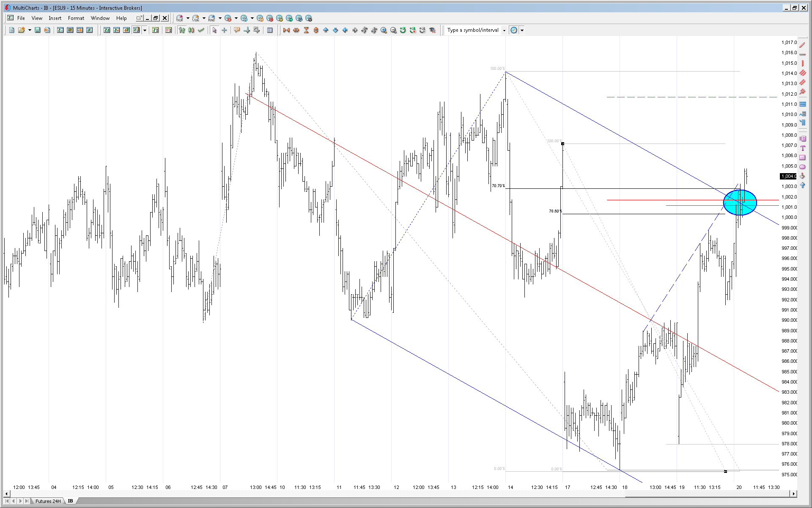
Task: Expand the symbol/interval dropdown arrow
Action: click(504, 30)
